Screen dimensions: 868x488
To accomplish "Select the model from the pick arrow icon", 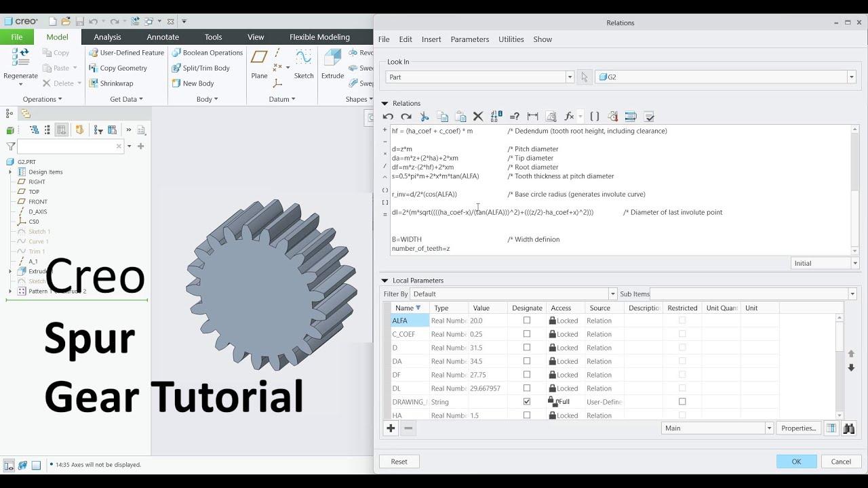I will (x=585, y=77).
